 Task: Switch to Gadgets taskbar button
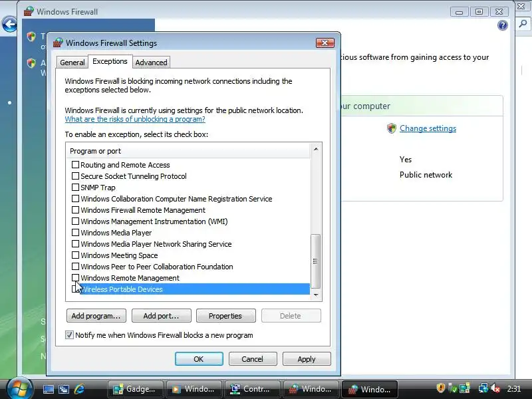tap(136, 389)
